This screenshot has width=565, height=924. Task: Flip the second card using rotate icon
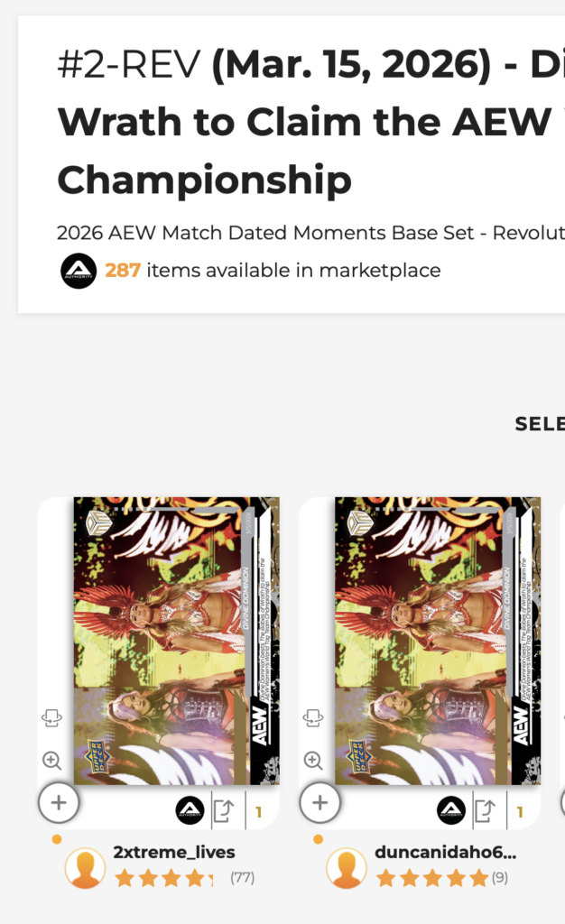click(x=312, y=718)
